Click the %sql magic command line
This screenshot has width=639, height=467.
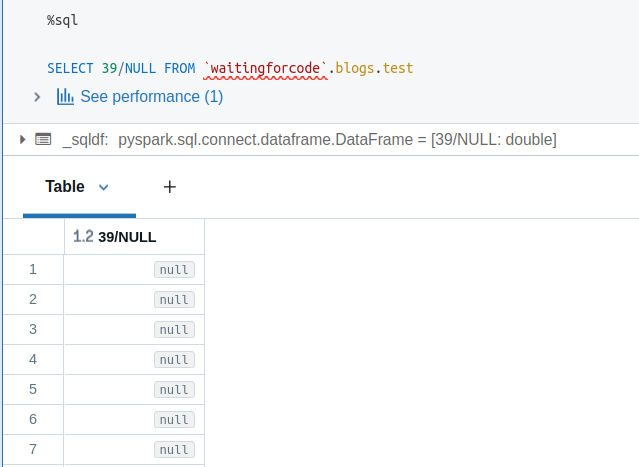62,20
